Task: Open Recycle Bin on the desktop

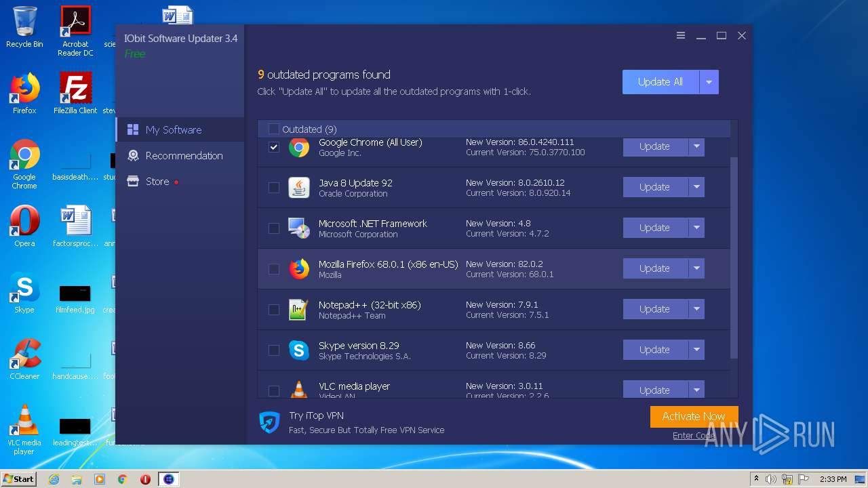Action: [24, 27]
